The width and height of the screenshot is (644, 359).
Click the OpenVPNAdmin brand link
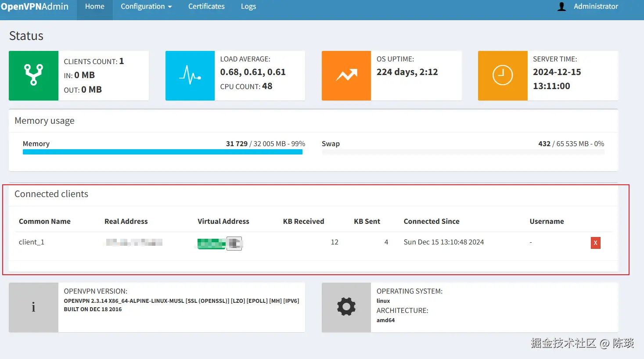(35, 7)
